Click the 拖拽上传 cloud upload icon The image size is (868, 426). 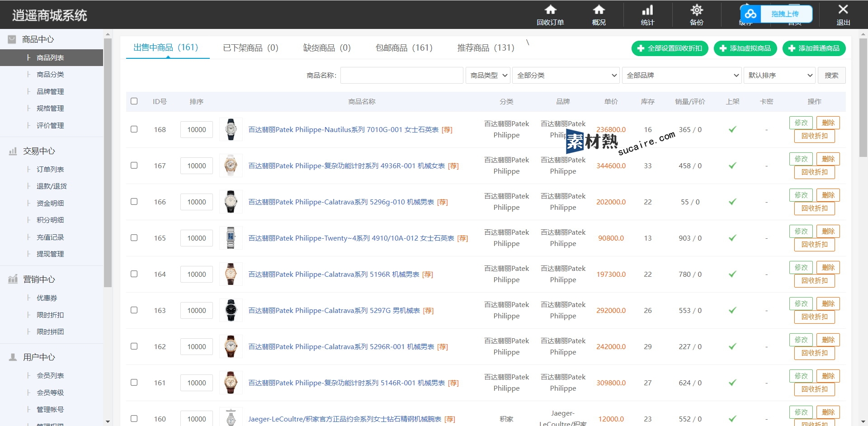(750, 14)
